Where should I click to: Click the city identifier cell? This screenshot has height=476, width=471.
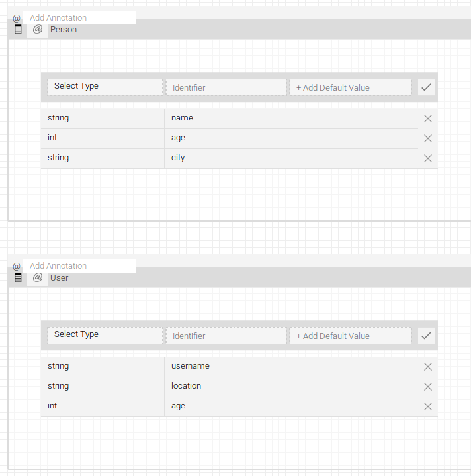[x=226, y=158]
